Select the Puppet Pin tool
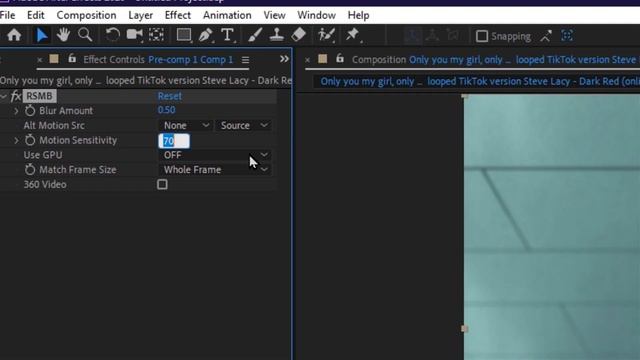Image resolution: width=640 pixels, height=360 pixels. (x=352, y=35)
